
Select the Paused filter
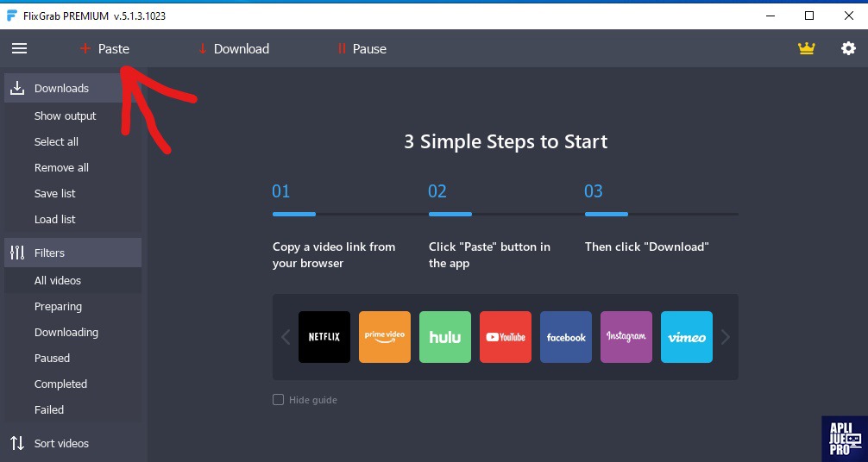tap(52, 358)
